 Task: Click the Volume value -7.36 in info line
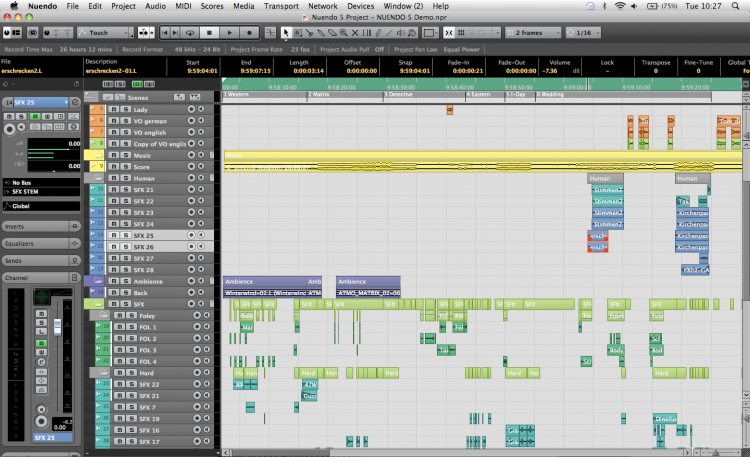(x=551, y=71)
